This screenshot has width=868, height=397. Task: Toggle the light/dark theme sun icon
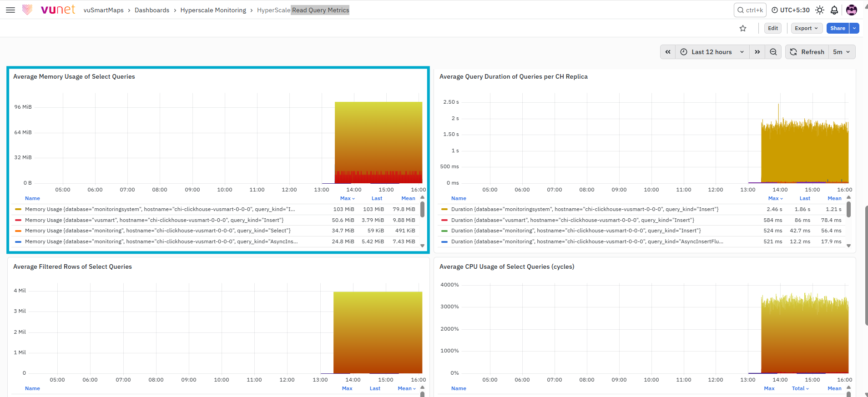point(820,10)
